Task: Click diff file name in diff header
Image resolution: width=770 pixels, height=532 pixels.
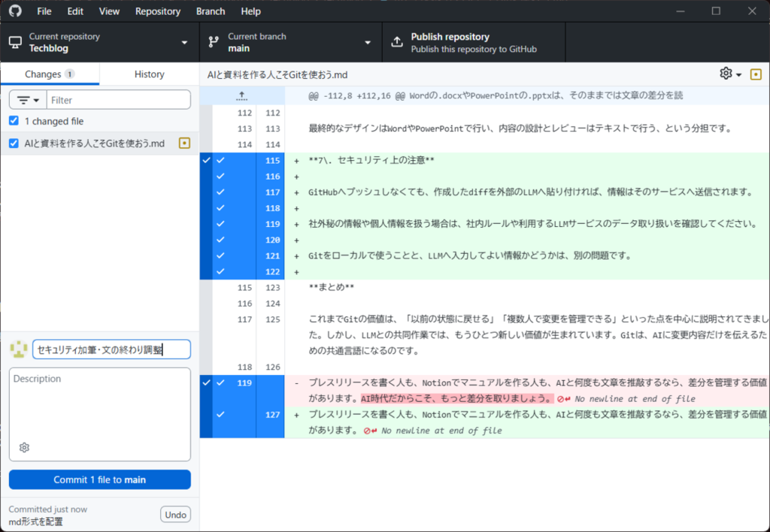Action: 277,74
